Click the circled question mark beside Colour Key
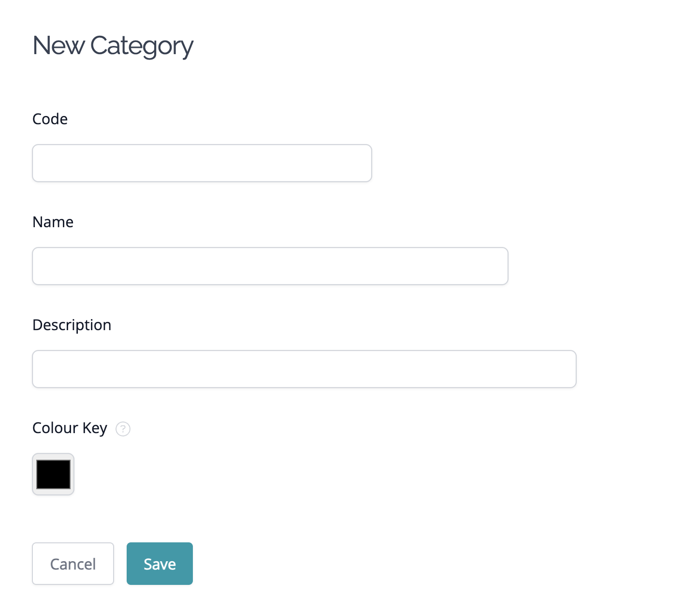Screen dimensions: 700x611 pos(123,429)
